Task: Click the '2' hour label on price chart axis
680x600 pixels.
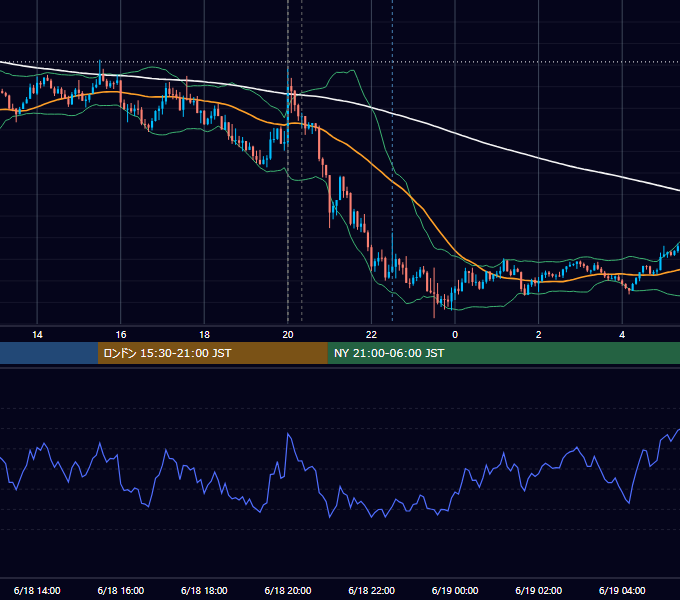Action: point(539,335)
